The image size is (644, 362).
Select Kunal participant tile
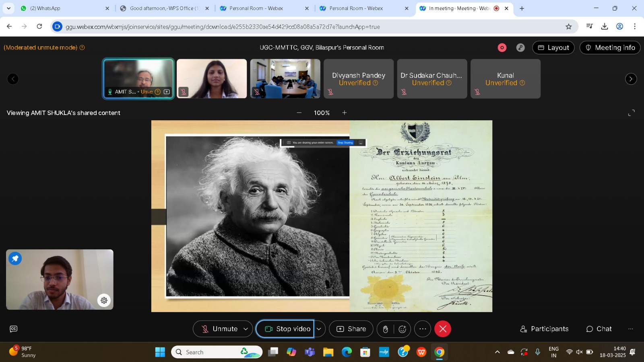[x=506, y=79]
